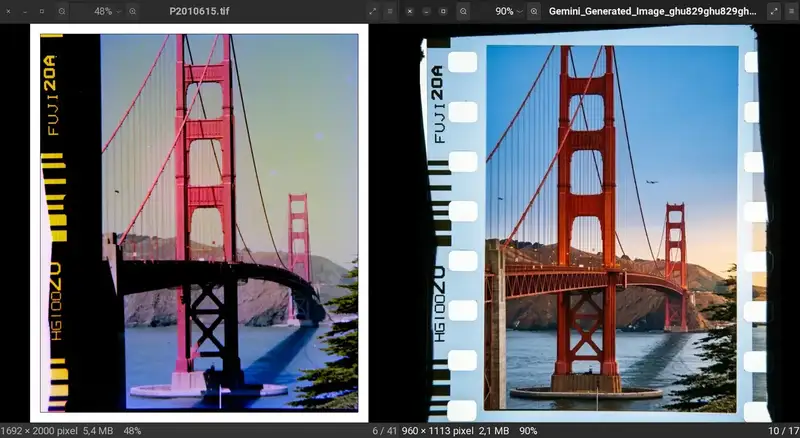Maximize the Gemini_Generated_Image viewer window
The height and width of the screenshot is (438, 800).
point(442,11)
